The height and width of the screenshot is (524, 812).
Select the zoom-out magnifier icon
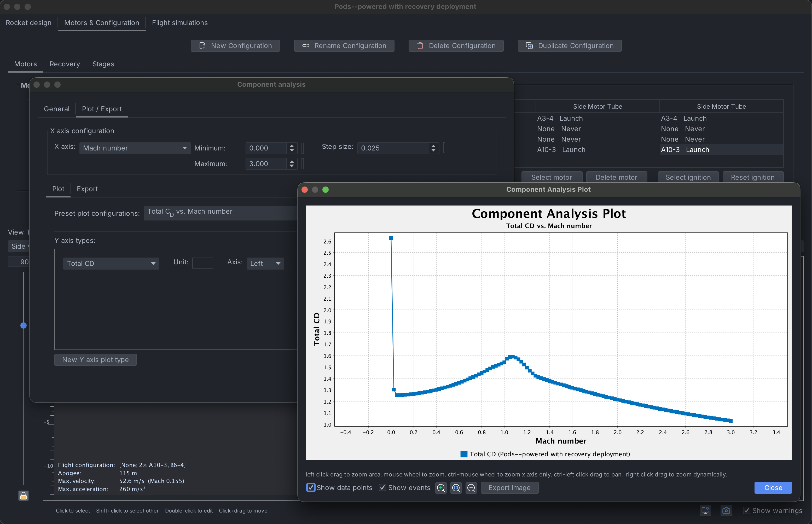click(471, 488)
